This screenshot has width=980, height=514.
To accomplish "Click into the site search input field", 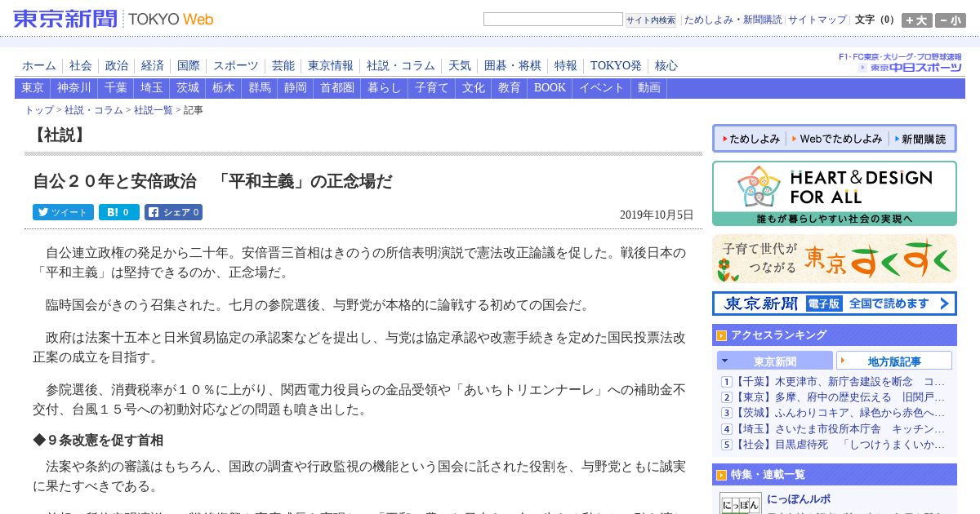I will (553, 20).
